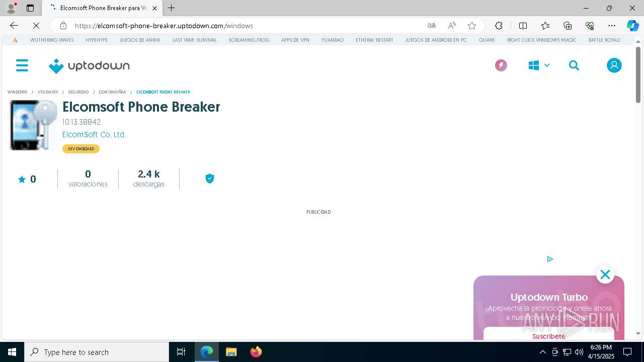View site information lock icon
This screenshot has height=362, width=644.
[x=63, y=26]
